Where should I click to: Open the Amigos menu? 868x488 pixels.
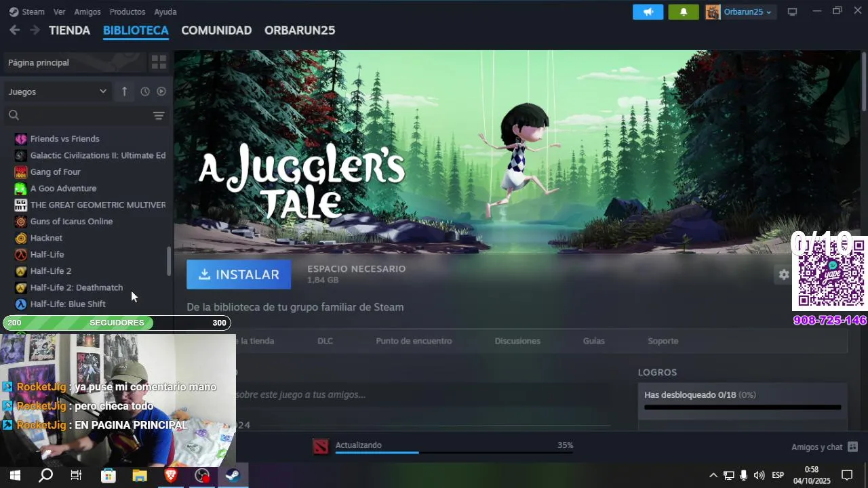[87, 12]
